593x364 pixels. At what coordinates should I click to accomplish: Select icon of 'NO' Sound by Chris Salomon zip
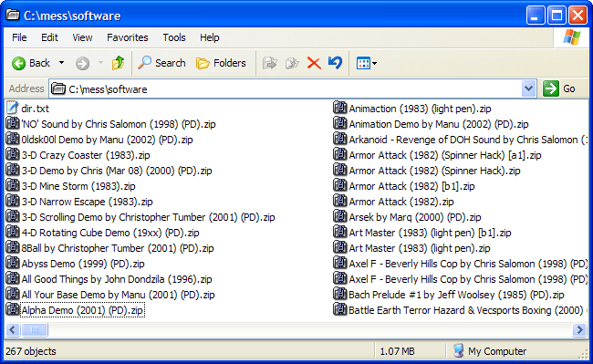[13, 123]
